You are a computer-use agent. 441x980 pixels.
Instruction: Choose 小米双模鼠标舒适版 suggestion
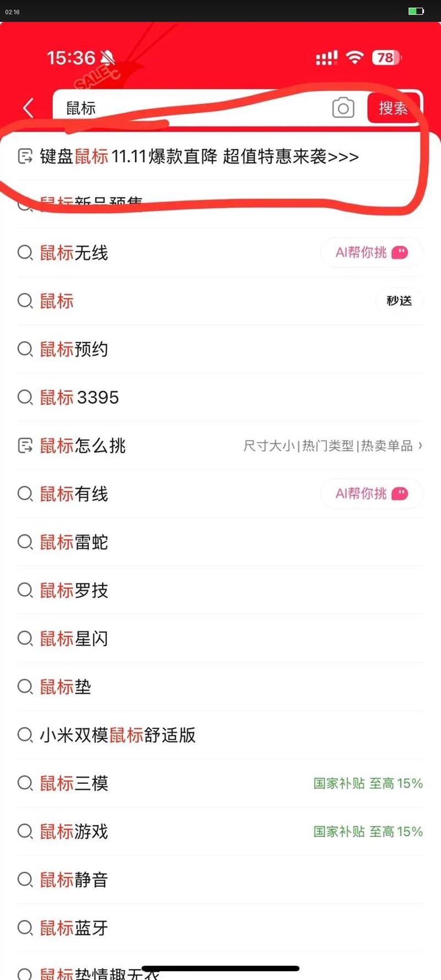tap(117, 735)
